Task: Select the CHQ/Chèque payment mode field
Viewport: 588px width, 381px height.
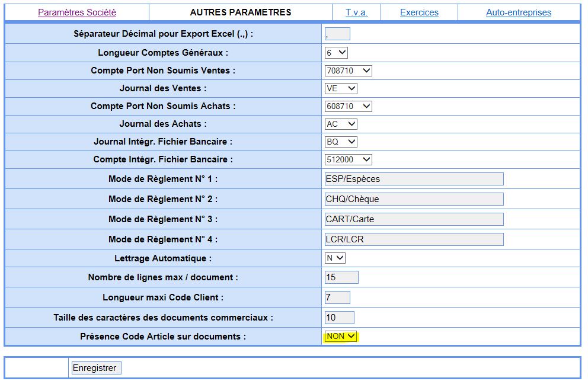Action: click(414, 199)
